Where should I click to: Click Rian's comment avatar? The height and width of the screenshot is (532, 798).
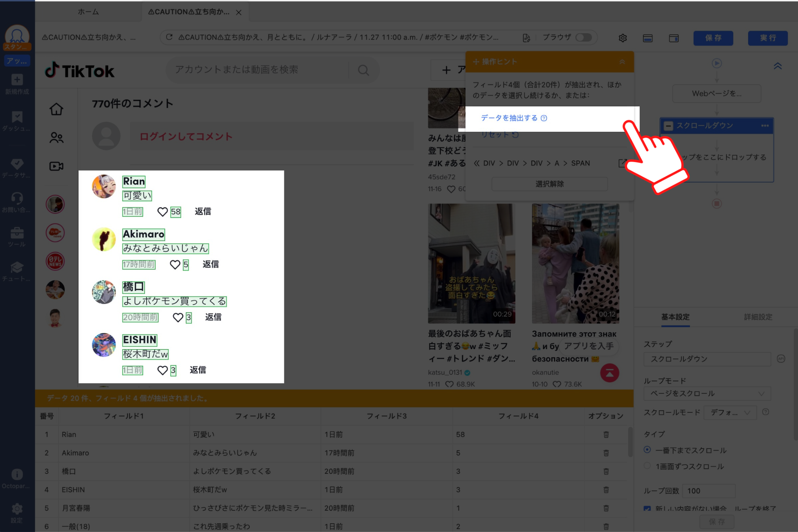(x=104, y=186)
